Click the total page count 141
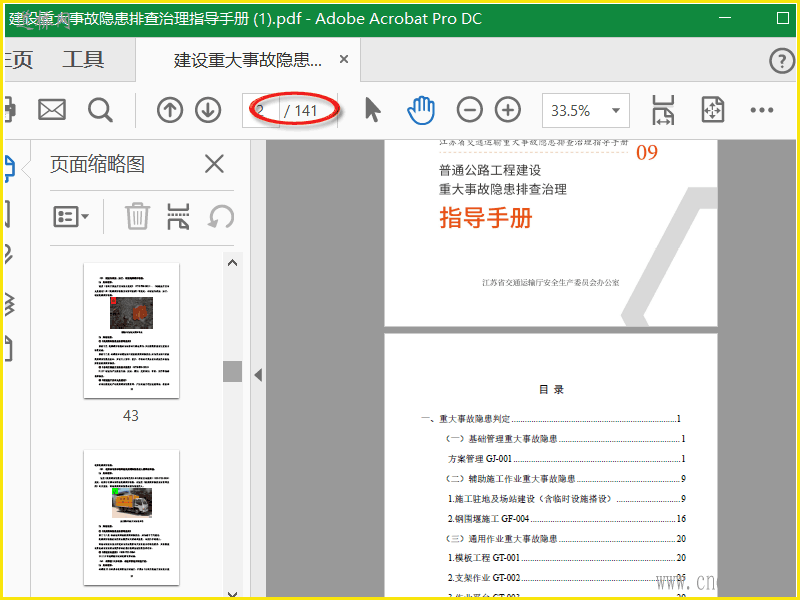 (306, 111)
